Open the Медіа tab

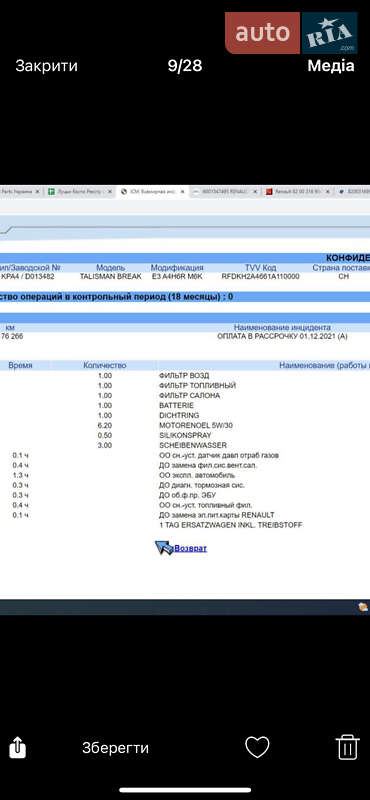[331, 66]
